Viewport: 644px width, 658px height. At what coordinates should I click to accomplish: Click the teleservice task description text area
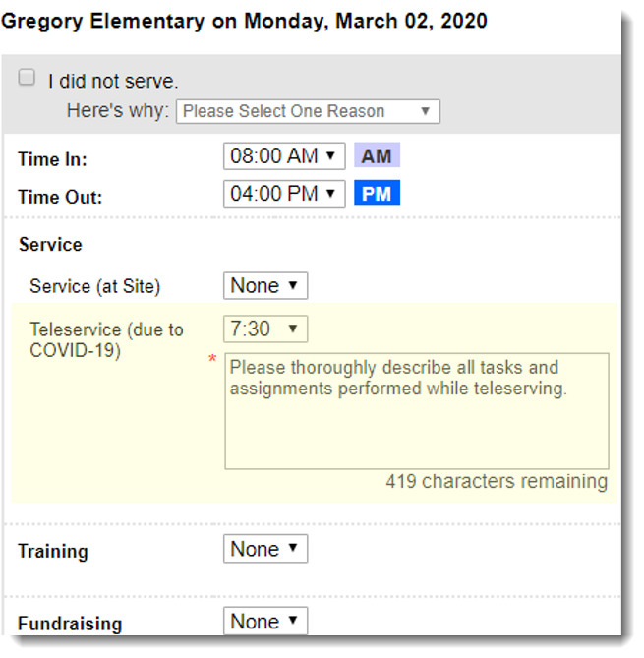click(416, 411)
